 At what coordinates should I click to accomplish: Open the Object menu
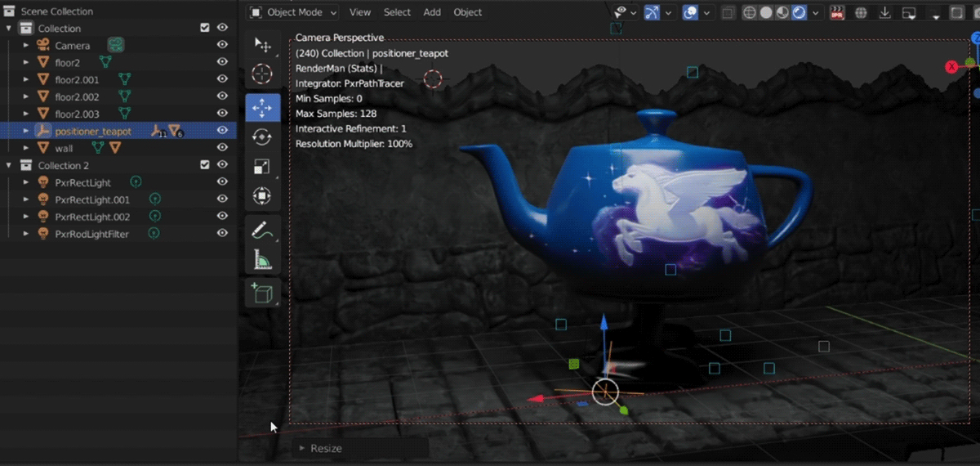[468, 12]
